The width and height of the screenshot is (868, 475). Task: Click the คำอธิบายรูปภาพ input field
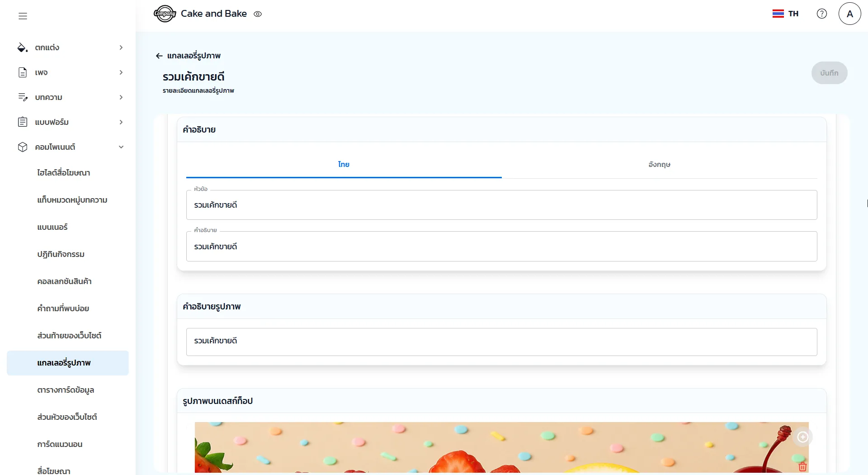[x=501, y=342]
